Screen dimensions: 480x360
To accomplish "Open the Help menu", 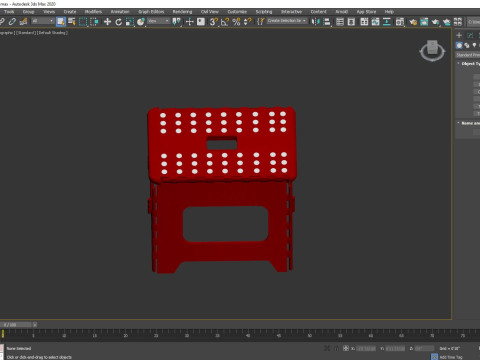I will click(x=389, y=12).
